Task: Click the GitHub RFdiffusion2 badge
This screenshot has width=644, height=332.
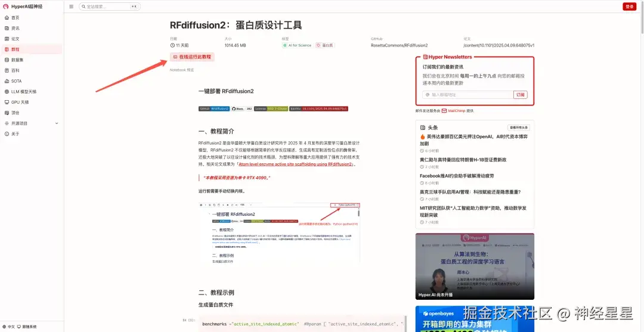Action: [214, 108]
